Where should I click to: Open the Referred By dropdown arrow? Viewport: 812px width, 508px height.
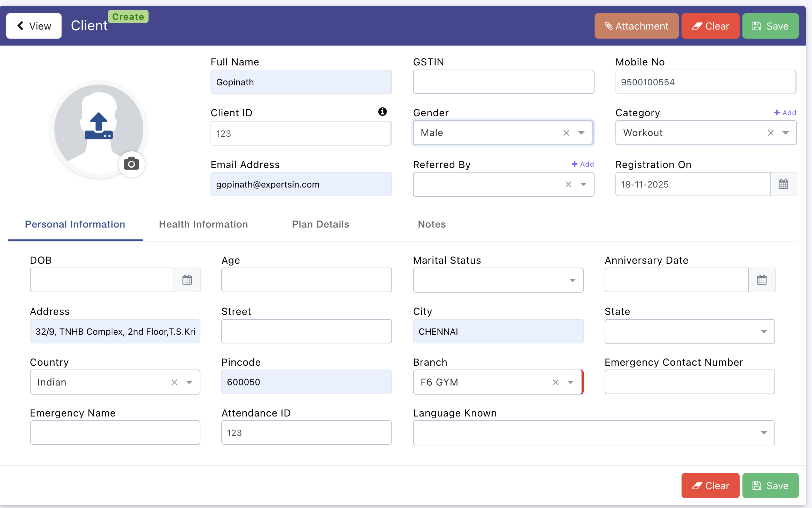tap(583, 184)
